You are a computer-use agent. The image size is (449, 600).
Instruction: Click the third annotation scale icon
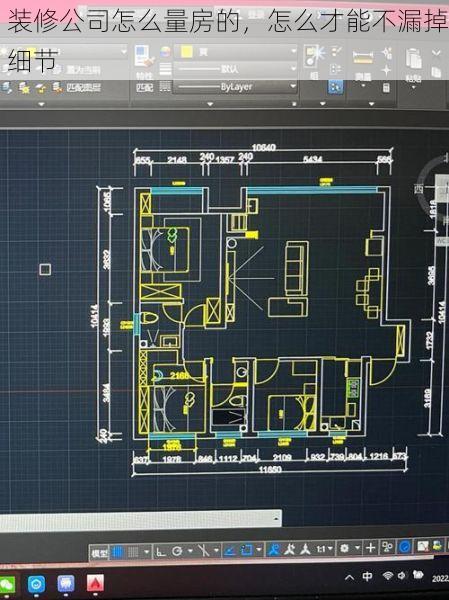[305, 549]
